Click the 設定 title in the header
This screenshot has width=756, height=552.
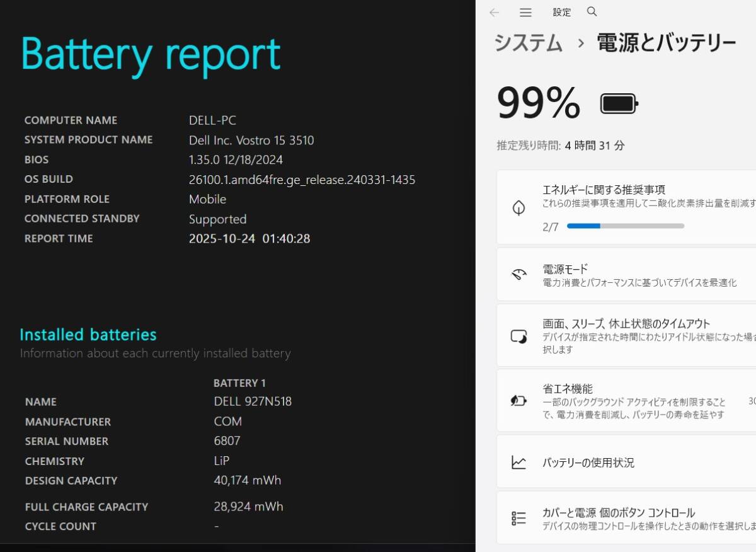[x=561, y=12]
